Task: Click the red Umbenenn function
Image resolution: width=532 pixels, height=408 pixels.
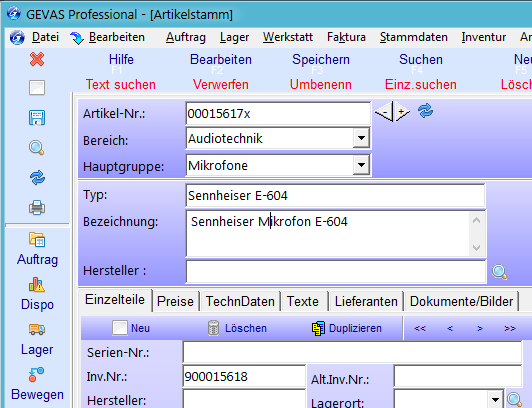Action: click(x=321, y=84)
